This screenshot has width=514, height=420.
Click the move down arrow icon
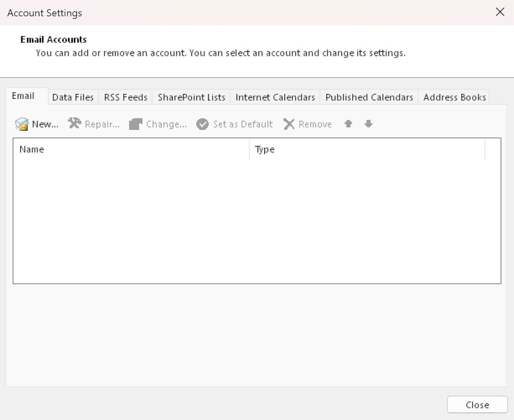click(368, 124)
